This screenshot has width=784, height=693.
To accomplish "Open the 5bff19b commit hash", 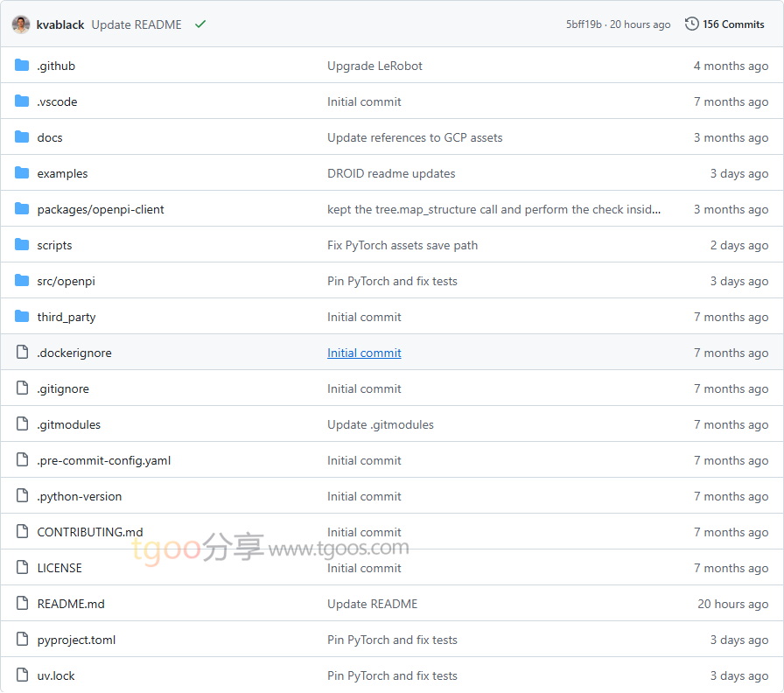I will (584, 24).
